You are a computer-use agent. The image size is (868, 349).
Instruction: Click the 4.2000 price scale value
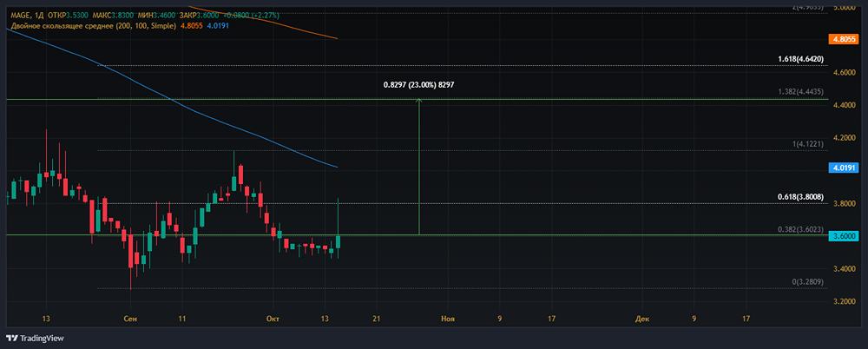point(844,138)
